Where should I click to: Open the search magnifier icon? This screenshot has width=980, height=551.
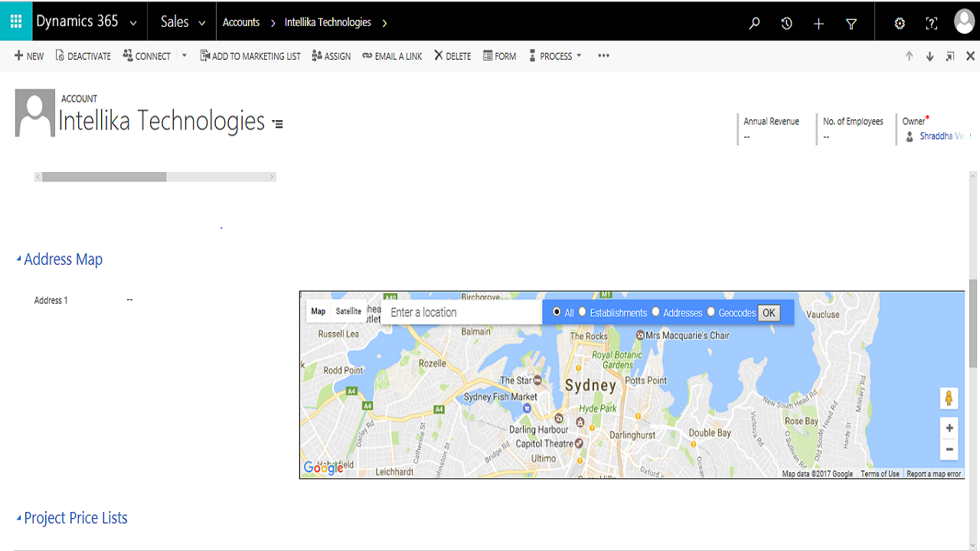coord(754,23)
